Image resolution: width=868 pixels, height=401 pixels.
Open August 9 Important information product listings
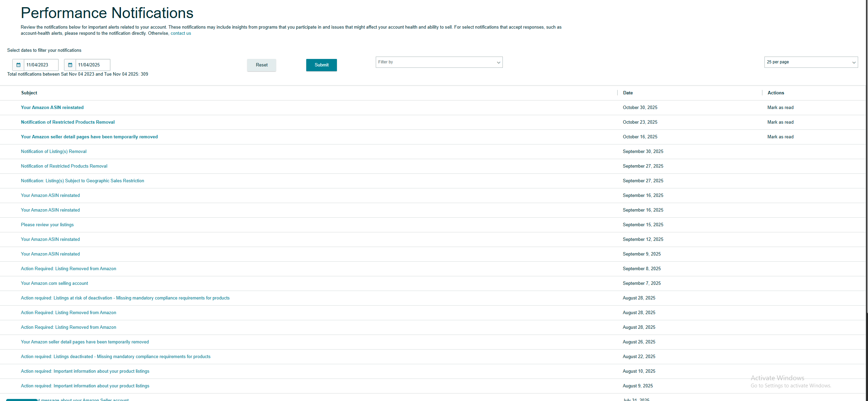85,386
